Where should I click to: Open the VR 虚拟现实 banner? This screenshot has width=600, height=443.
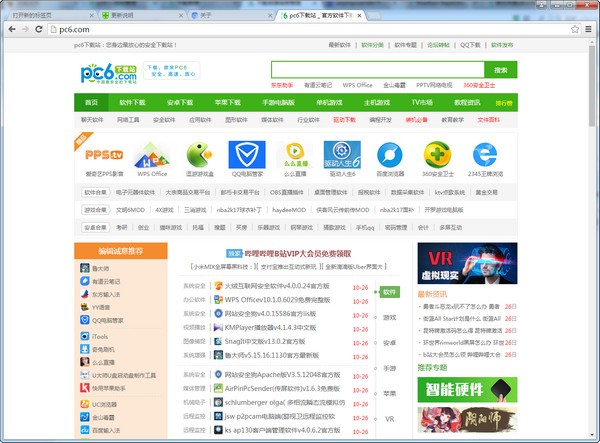467,263
